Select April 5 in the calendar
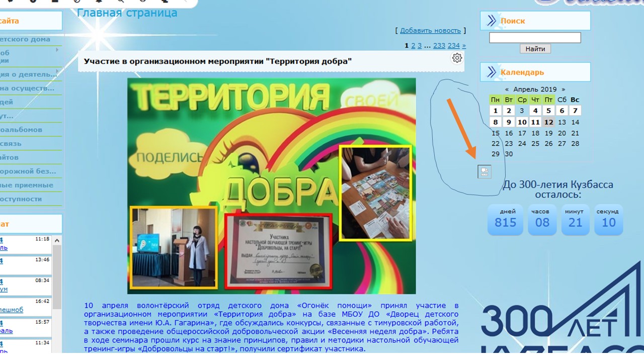Screen dimensions: 644x362 click(x=548, y=111)
